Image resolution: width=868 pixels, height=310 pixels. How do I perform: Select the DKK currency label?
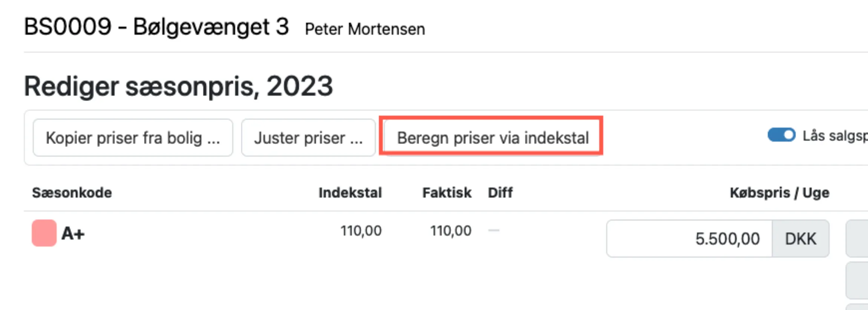pos(800,238)
